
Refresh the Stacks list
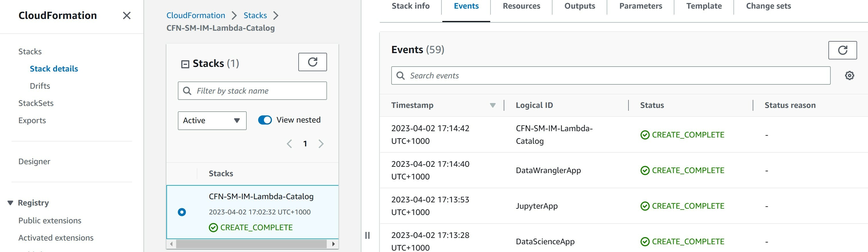point(312,62)
